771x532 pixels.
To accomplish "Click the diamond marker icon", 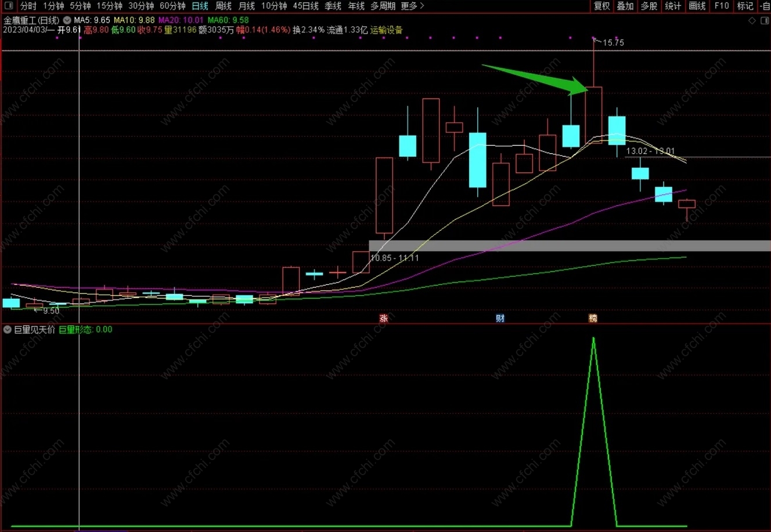I will (752, 20).
